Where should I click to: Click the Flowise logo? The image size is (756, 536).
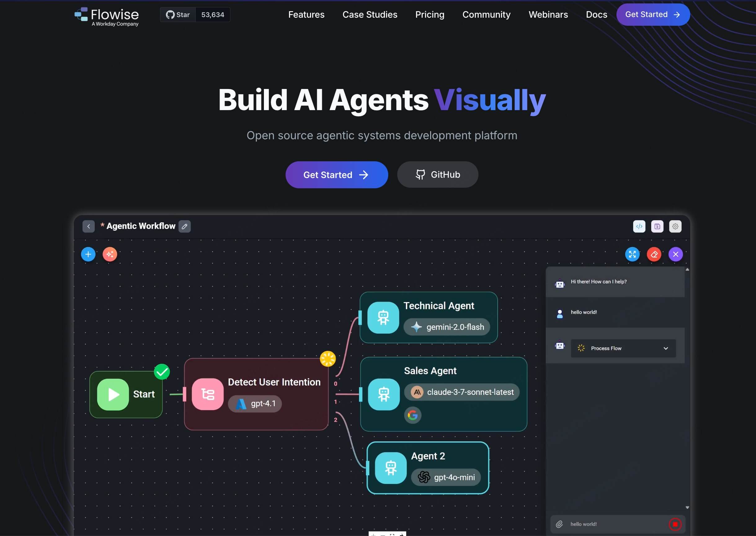[x=107, y=16]
